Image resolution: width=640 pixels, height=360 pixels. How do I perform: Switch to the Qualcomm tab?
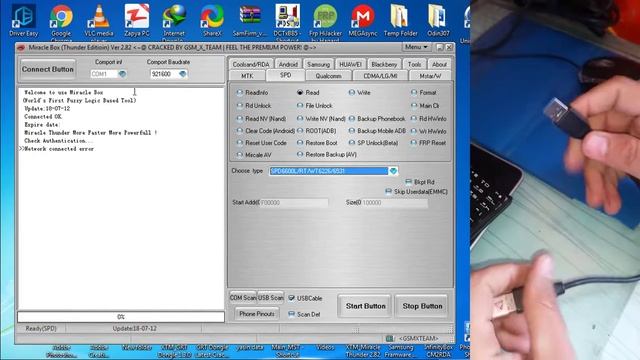(328, 76)
